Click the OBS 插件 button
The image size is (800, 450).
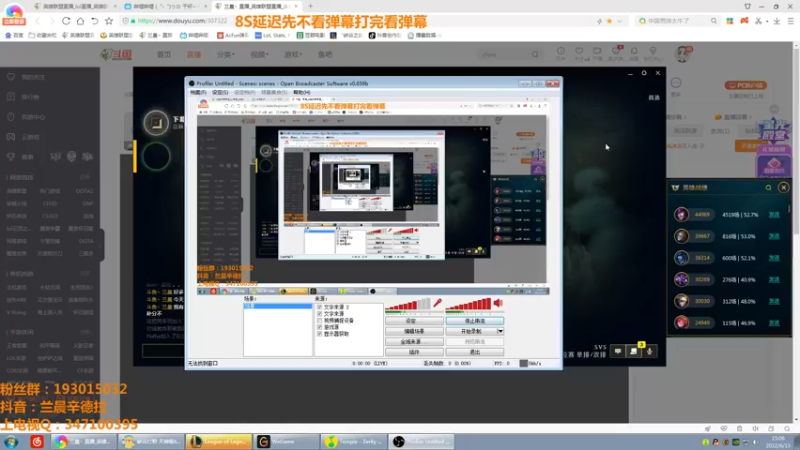coord(414,352)
